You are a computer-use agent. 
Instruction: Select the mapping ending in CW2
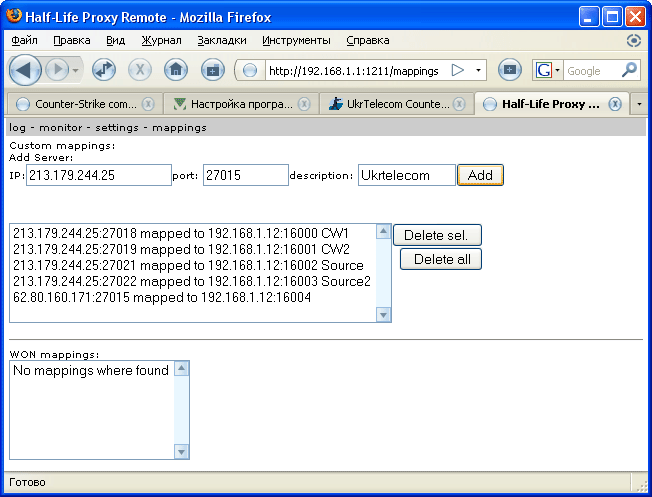pos(194,250)
